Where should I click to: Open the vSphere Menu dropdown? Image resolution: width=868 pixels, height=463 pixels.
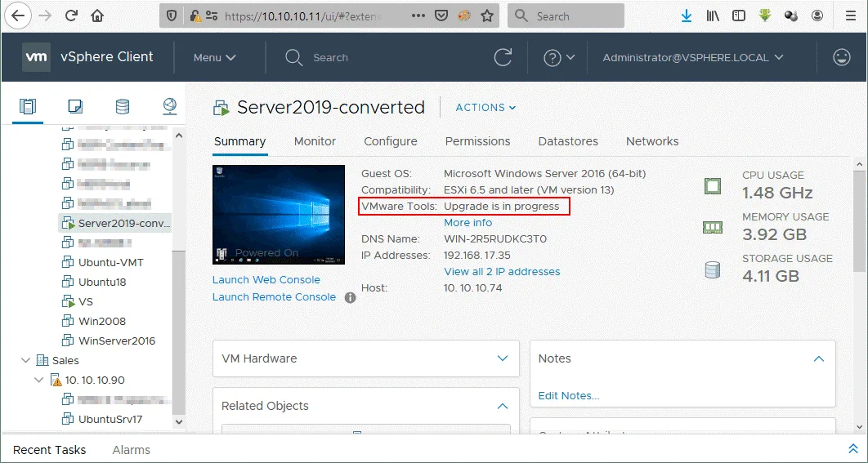214,57
